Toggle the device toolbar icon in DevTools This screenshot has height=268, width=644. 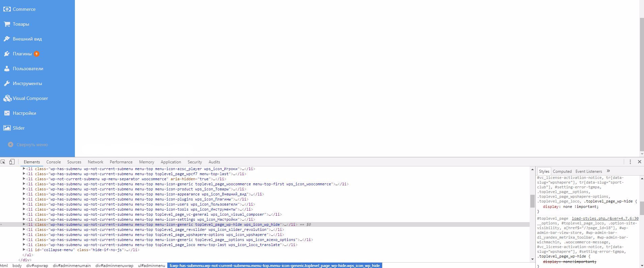[12, 162]
